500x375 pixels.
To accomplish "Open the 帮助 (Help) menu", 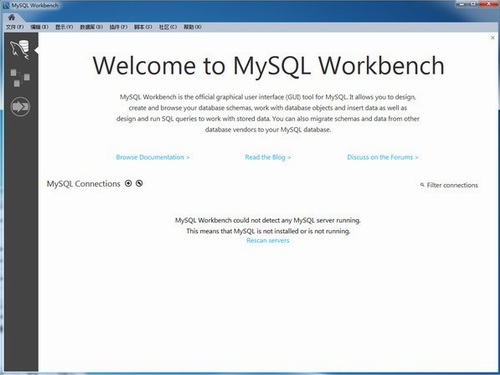I will [193, 27].
